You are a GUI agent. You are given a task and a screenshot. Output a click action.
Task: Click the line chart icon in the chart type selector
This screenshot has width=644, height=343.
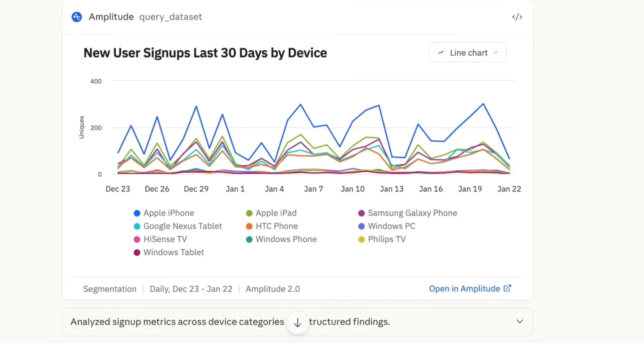[441, 52]
